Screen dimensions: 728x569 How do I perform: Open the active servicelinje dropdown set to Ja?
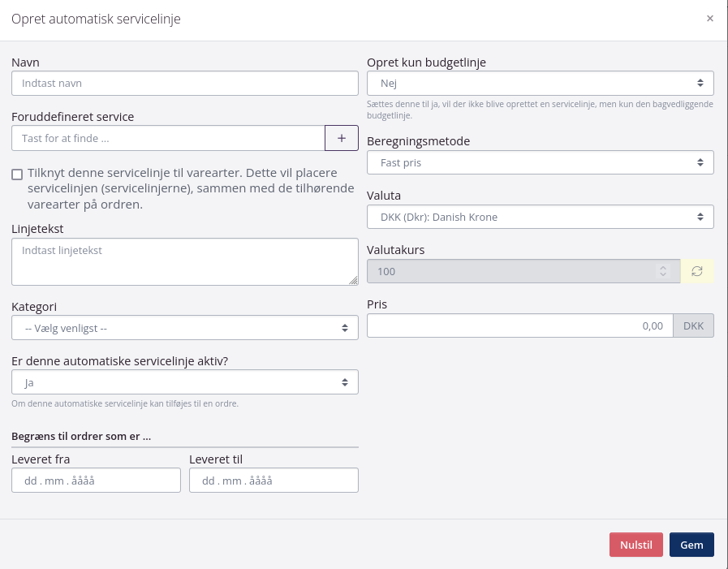[x=185, y=381]
